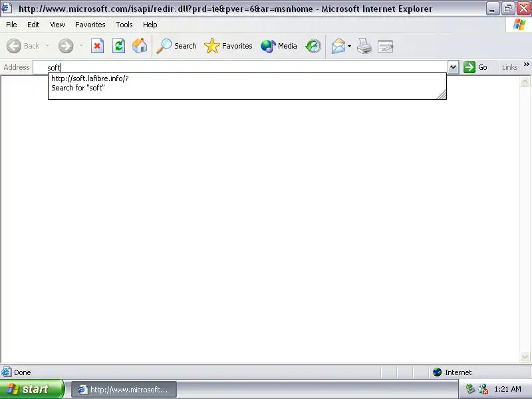Print the page with printer icon
Viewport: 532px width, 399px height.
click(x=364, y=46)
